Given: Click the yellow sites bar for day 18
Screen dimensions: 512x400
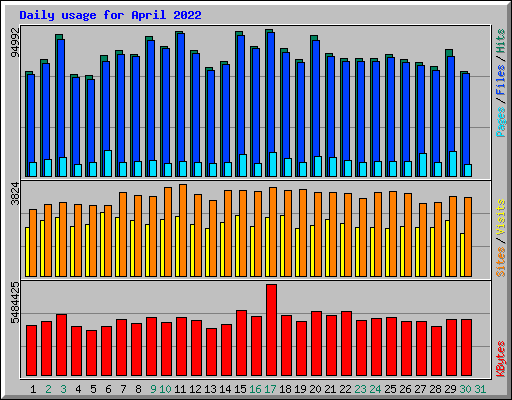Looking at the screenshot, I should pyautogui.click(x=282, y=246).
